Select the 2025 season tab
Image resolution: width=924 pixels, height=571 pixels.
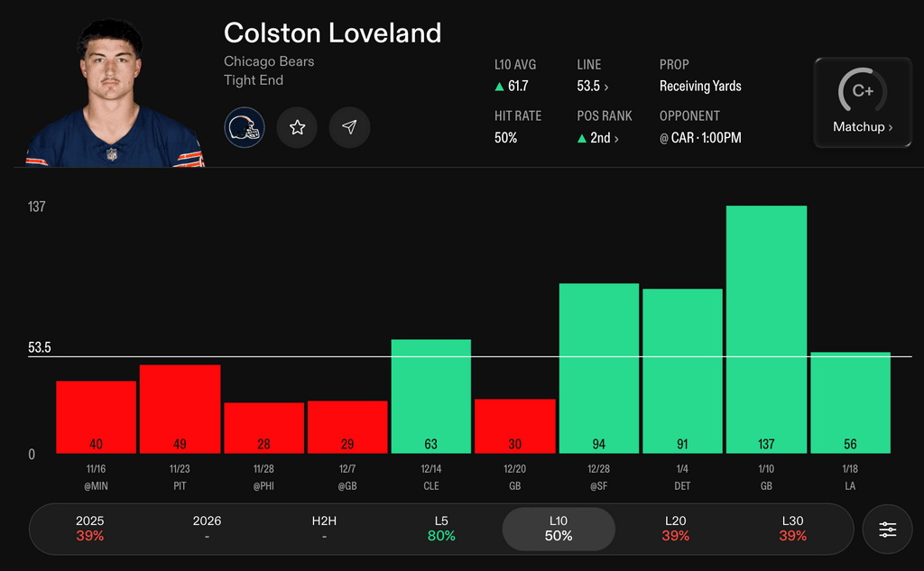coord(89,529)
